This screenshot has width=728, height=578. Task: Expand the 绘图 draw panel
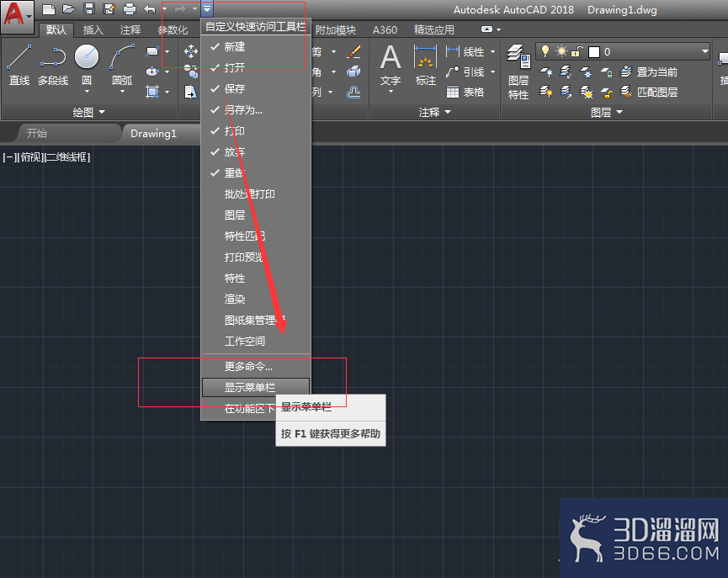89,112
